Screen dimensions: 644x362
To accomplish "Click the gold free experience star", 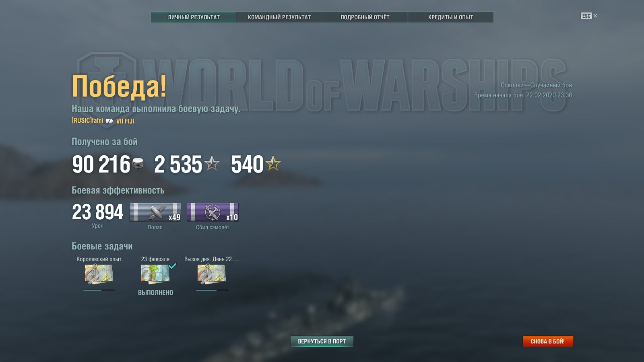I will (x=273, y=163).
